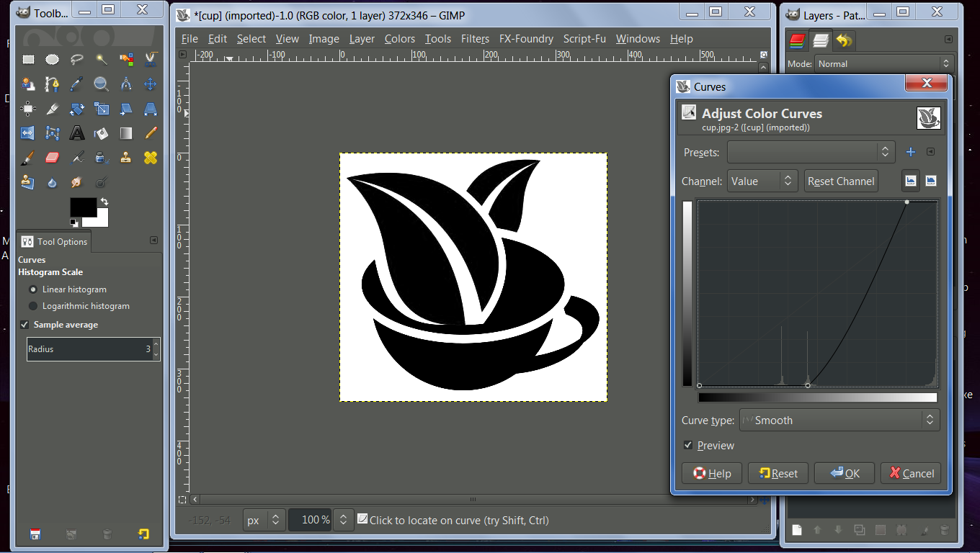Save curve settings as preset with plus icon

911,152
